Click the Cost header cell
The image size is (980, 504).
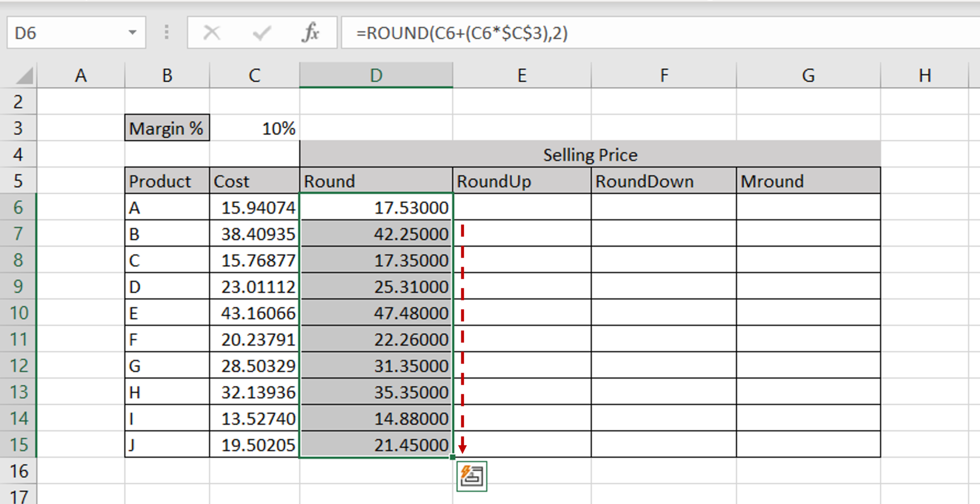pos(255,181)
